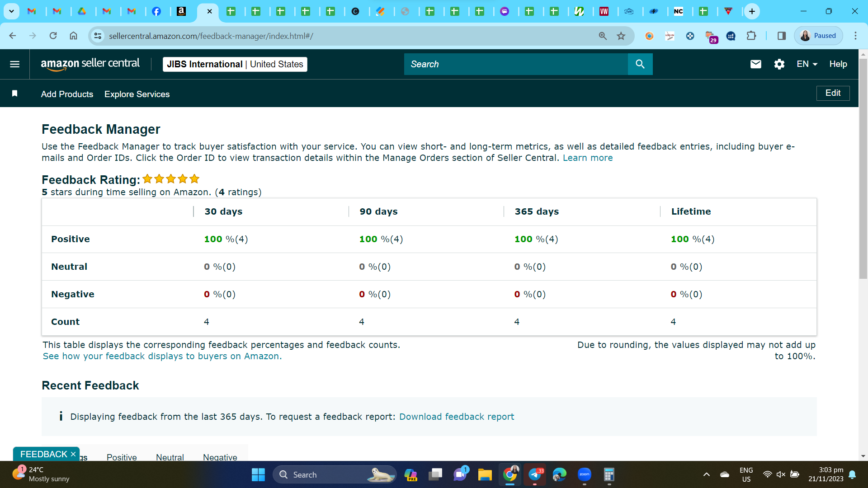The height and width of the screenshot is (488, 868).
Task: Bookmark this page with the star
Action: pyautogui.click(x=621, y=36)
